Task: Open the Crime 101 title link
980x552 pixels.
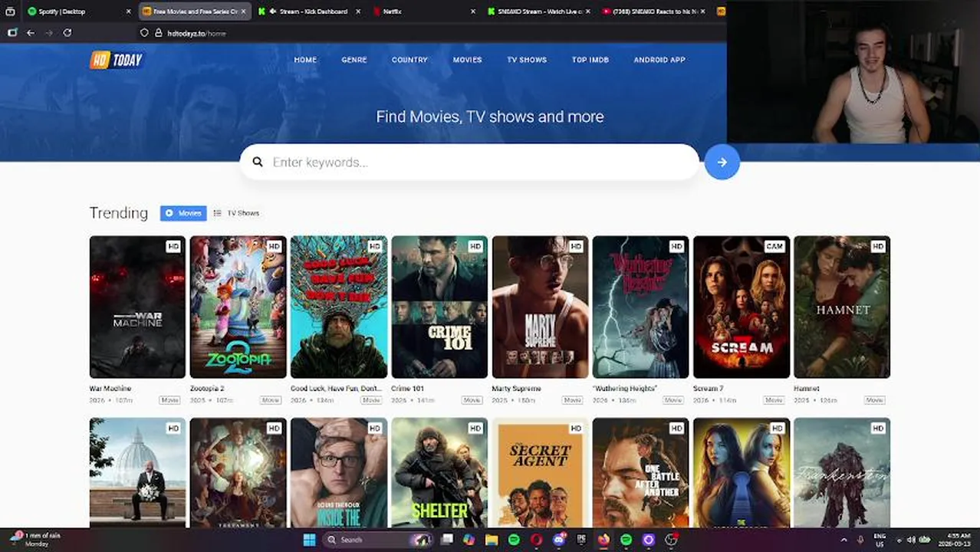Action: [407, 389]
